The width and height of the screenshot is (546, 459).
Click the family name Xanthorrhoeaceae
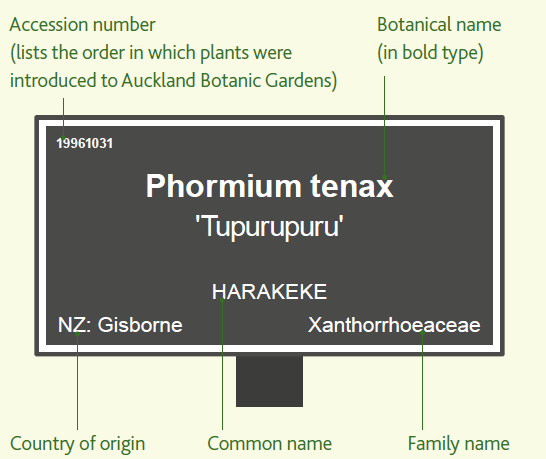(x=394, y=325)
